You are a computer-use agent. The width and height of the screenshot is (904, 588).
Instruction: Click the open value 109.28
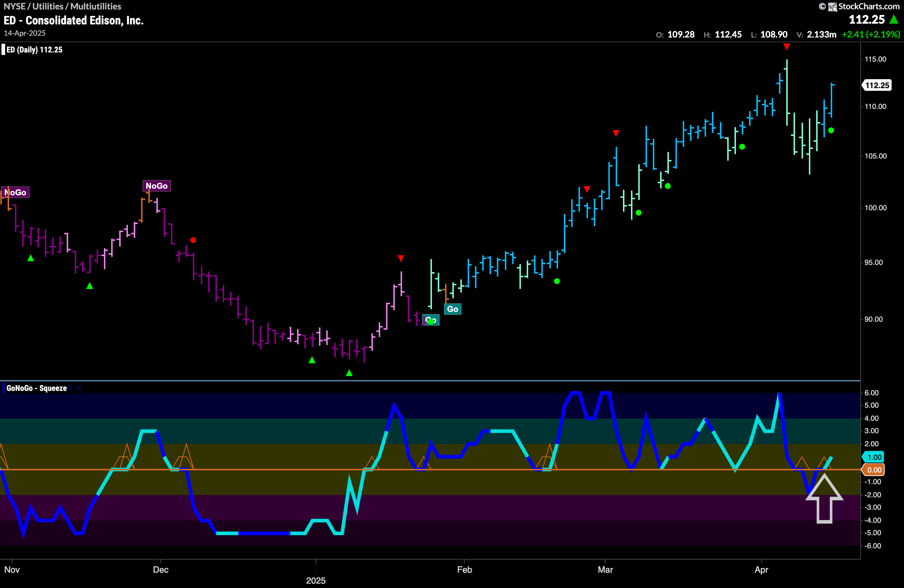point(681,35)
